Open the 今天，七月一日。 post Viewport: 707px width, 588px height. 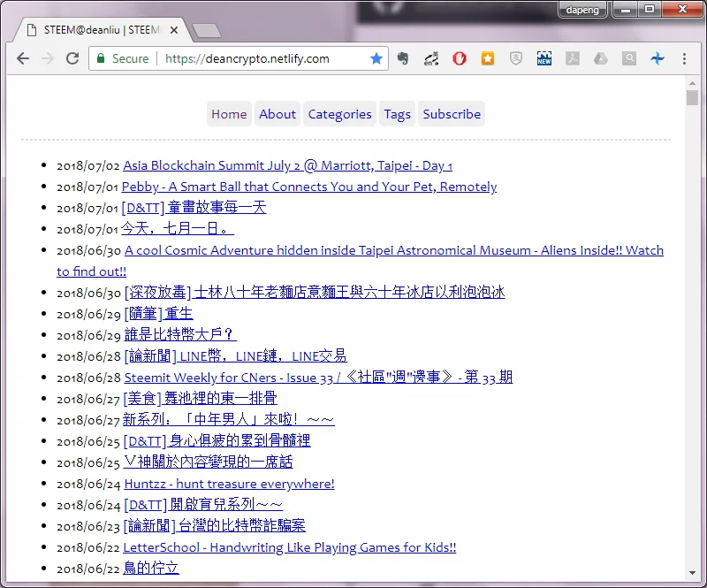(x=178, y=229)
